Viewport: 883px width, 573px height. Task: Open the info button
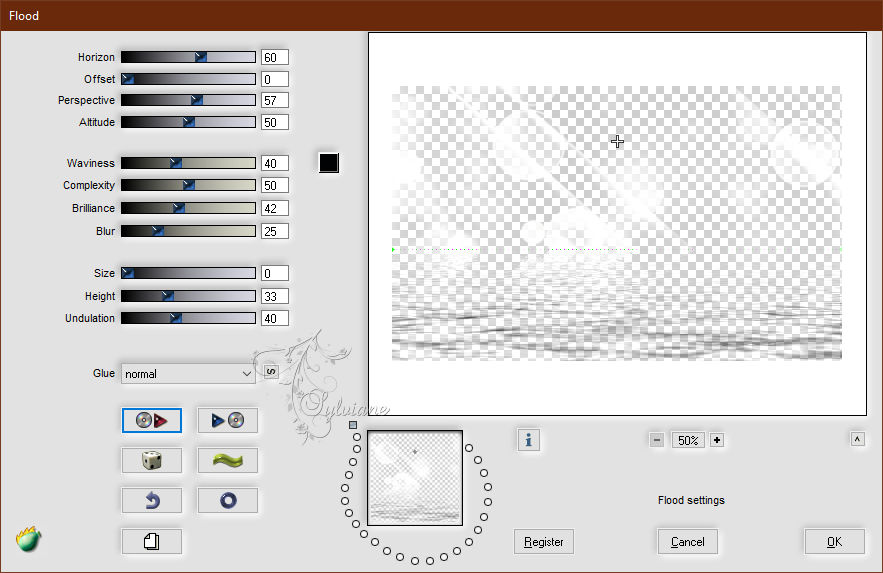click(x=528, y=440)
